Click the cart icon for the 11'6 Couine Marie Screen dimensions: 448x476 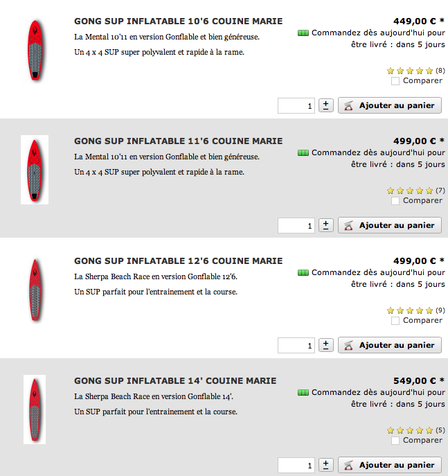348,226
